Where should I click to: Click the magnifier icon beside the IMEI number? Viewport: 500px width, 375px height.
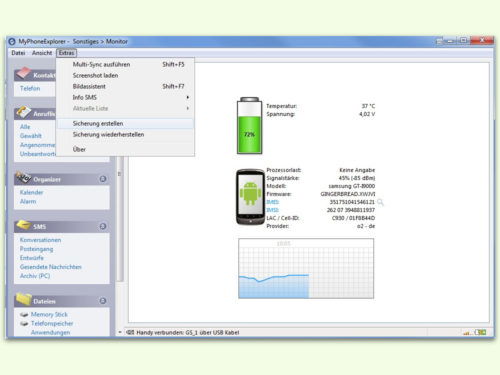(380, 202)
